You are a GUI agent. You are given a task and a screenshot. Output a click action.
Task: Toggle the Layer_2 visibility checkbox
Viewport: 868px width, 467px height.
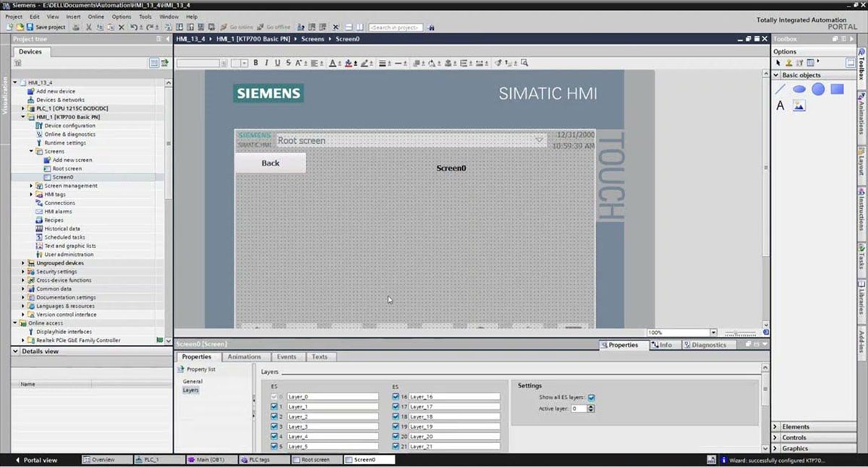point(274,417)
